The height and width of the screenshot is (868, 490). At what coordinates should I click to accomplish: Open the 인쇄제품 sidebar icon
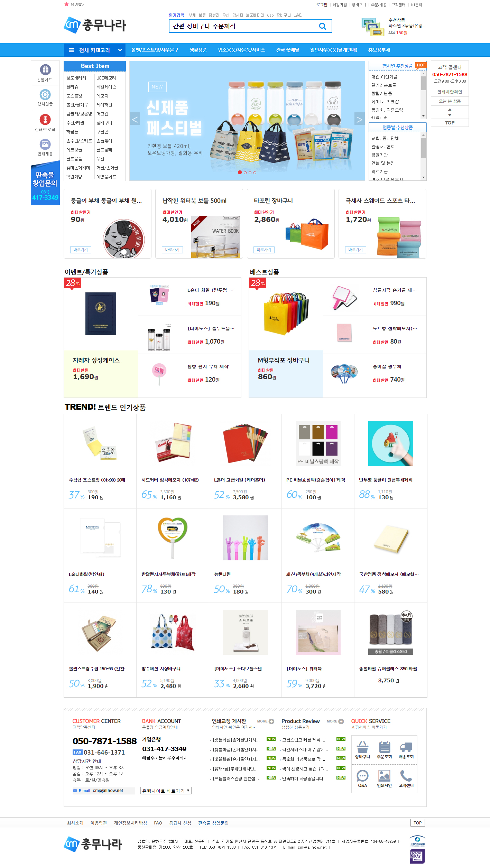click(x=45, y=144)
